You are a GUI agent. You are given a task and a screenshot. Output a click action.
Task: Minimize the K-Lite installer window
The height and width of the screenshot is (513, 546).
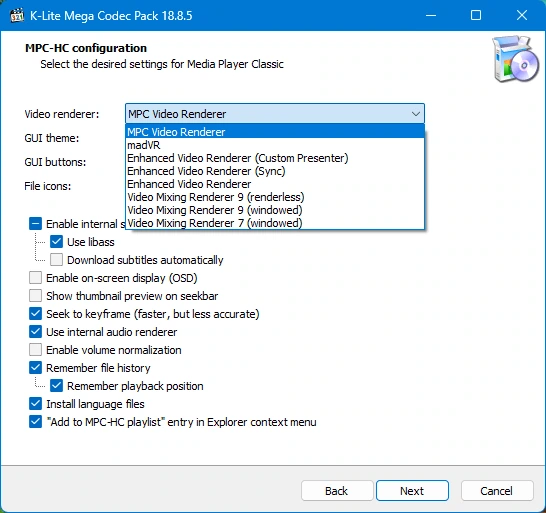point(431,15)
